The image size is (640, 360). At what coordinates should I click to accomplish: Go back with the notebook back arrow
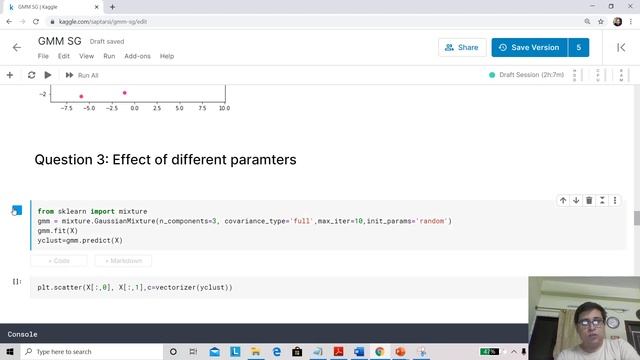[x=17, y=47]
